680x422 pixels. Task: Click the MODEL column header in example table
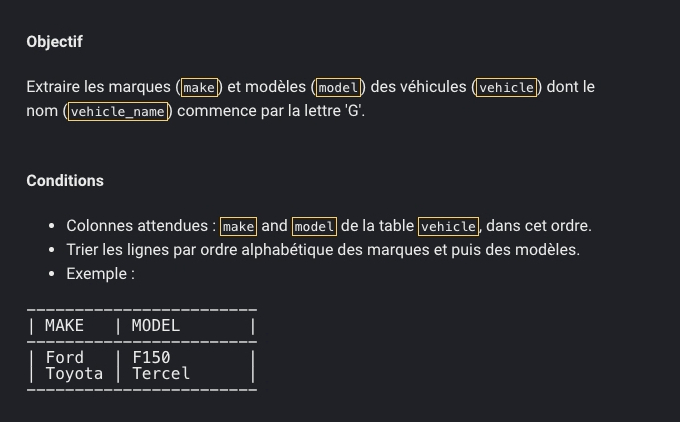pyautogui.click(x=156, y=326)
